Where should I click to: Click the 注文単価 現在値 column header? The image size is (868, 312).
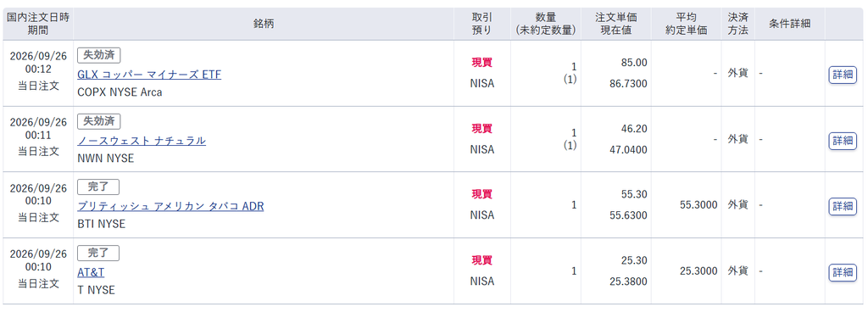point(616,24)
